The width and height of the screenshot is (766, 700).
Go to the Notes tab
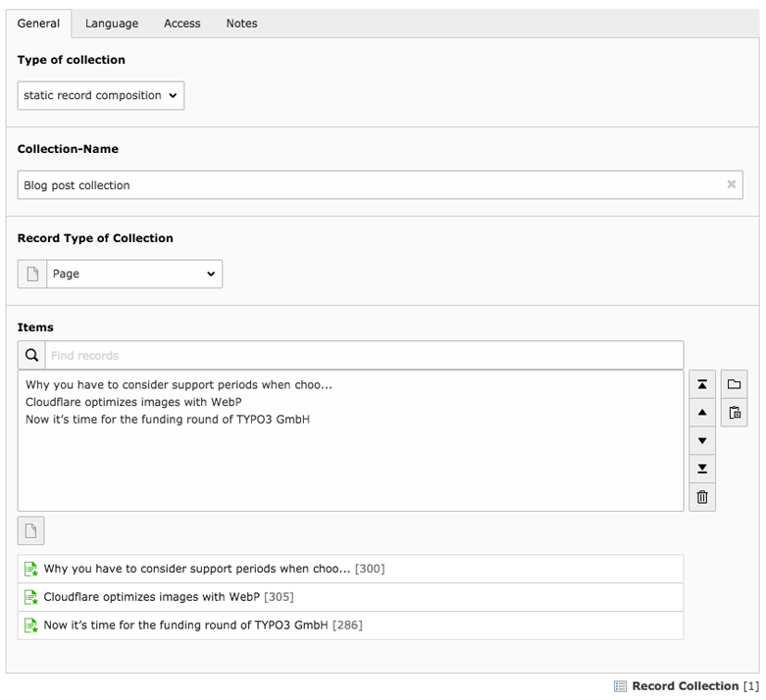pos(241,24)
